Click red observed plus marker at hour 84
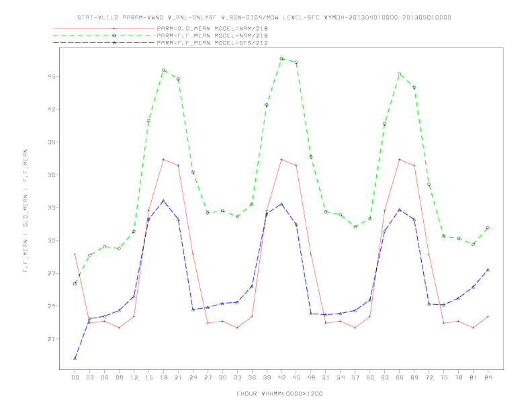This screenshot has height=411, width=532. click(x=488, y=316)
